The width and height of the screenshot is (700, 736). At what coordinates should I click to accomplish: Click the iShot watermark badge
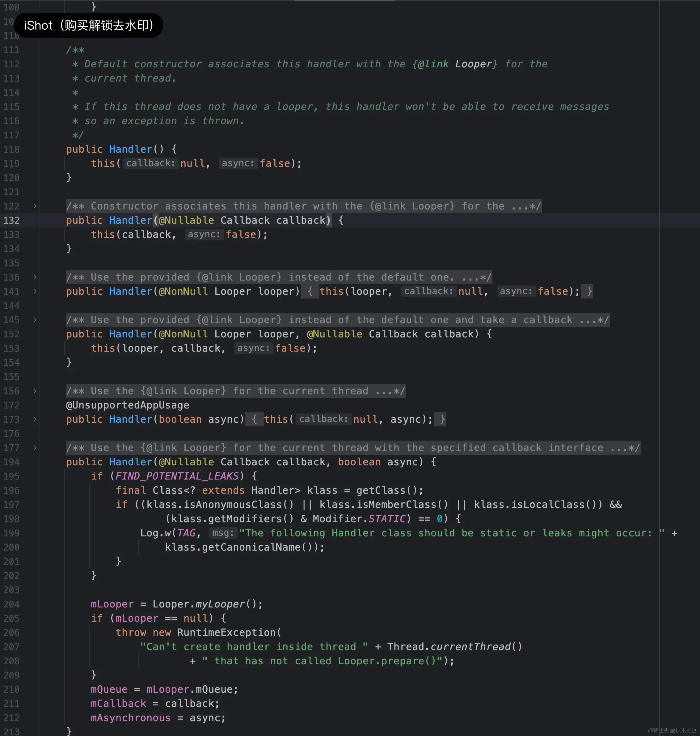[88, 25]
